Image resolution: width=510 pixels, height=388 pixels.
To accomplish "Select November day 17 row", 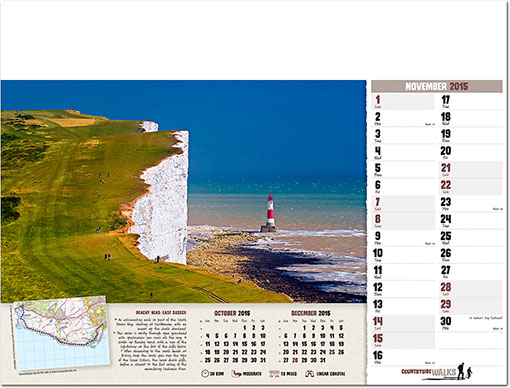I will 471,101.
